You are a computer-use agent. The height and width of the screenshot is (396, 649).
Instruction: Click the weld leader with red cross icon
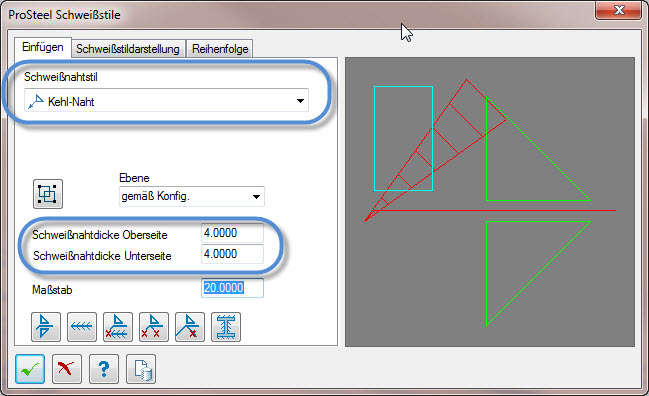click(x=190, y=327)
